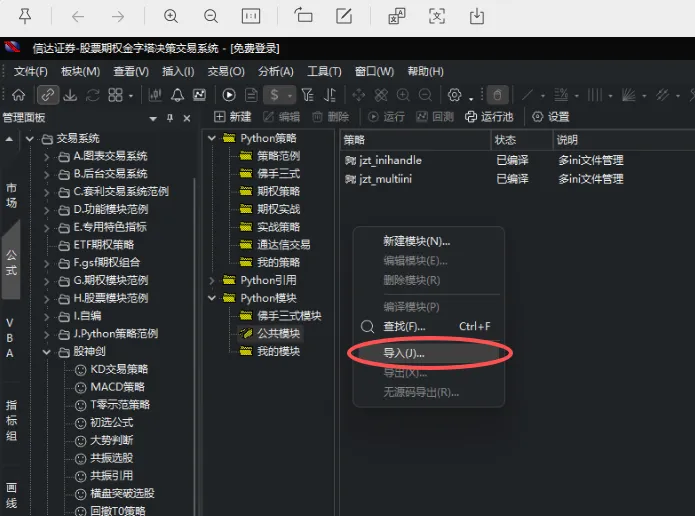Expand the J.Python策略范例 node
The width and height of the screenshot is (695, 516).
click(47, 334)
